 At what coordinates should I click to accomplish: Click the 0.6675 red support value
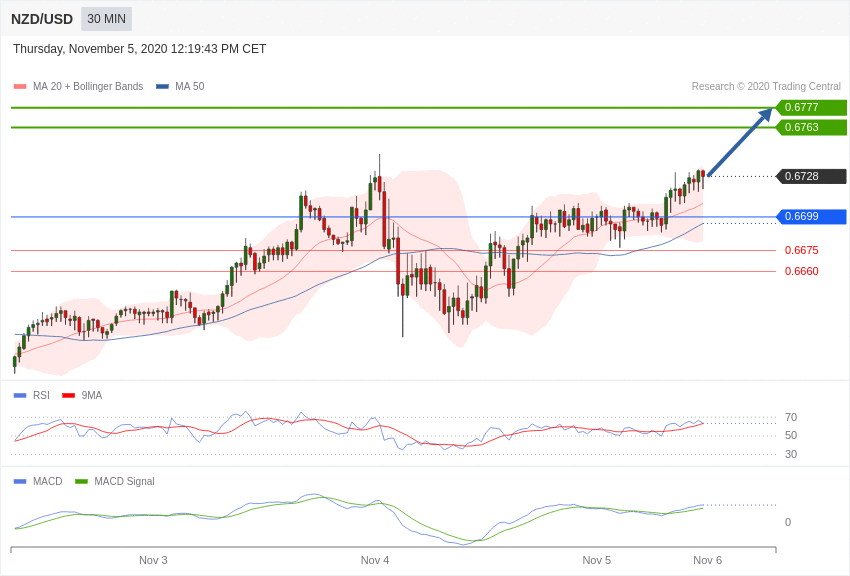tap(801, 250)
